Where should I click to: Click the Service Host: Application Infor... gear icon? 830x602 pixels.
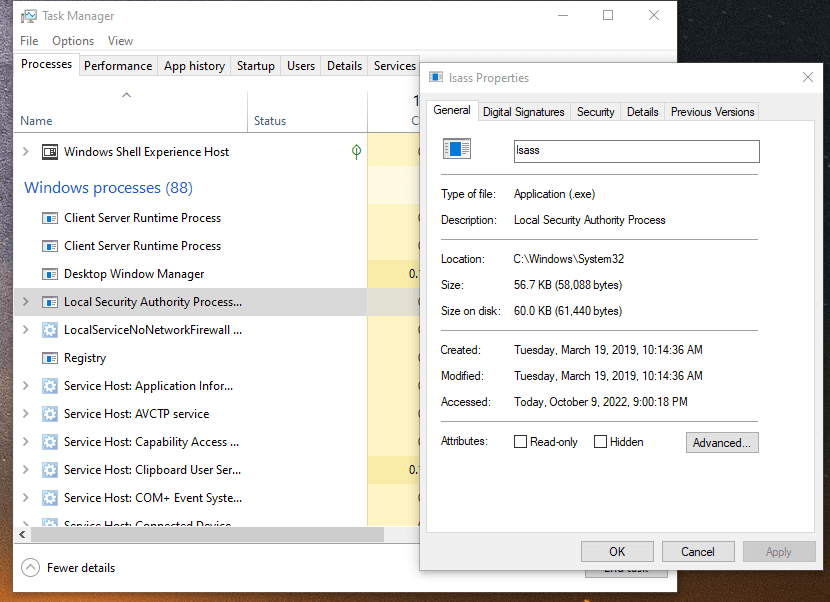point(50,386)
